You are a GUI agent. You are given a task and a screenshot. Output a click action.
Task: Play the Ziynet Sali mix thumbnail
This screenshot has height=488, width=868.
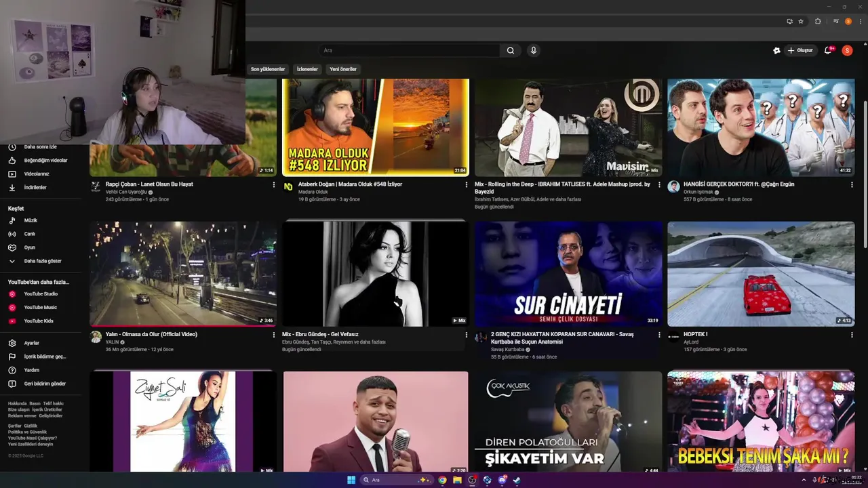pyautogui.click(x=183, y=422)
